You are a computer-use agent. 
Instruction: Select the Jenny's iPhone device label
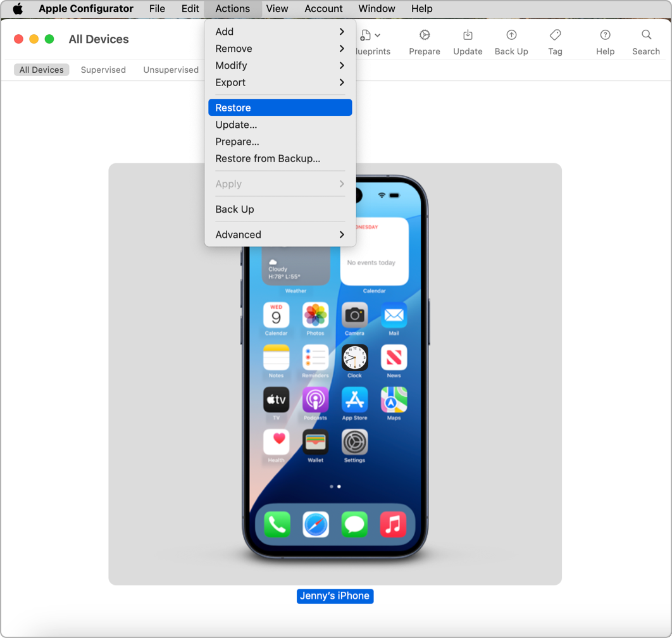pos(335,596)
